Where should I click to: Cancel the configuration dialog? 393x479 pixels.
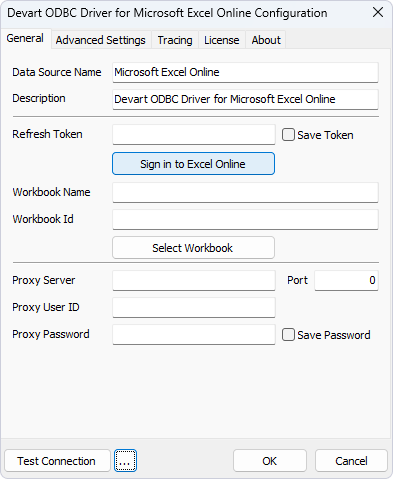point(351,461)
